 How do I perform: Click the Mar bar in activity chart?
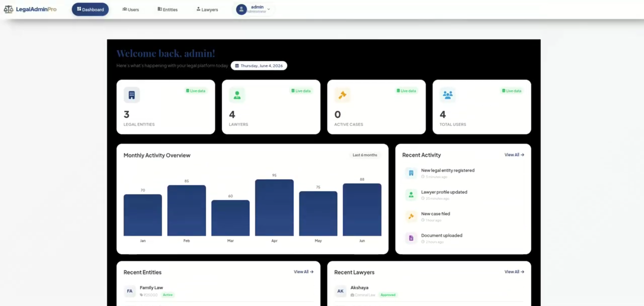tap(230, 218)
